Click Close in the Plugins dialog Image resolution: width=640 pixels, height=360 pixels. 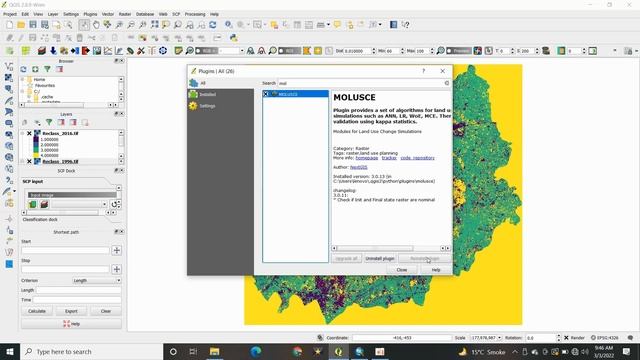click(402, 270)
